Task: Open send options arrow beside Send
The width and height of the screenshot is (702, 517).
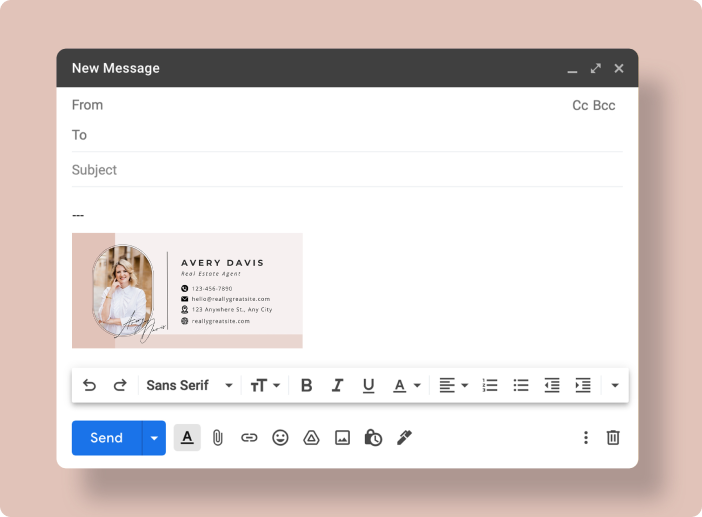Action: click(154, 438)
